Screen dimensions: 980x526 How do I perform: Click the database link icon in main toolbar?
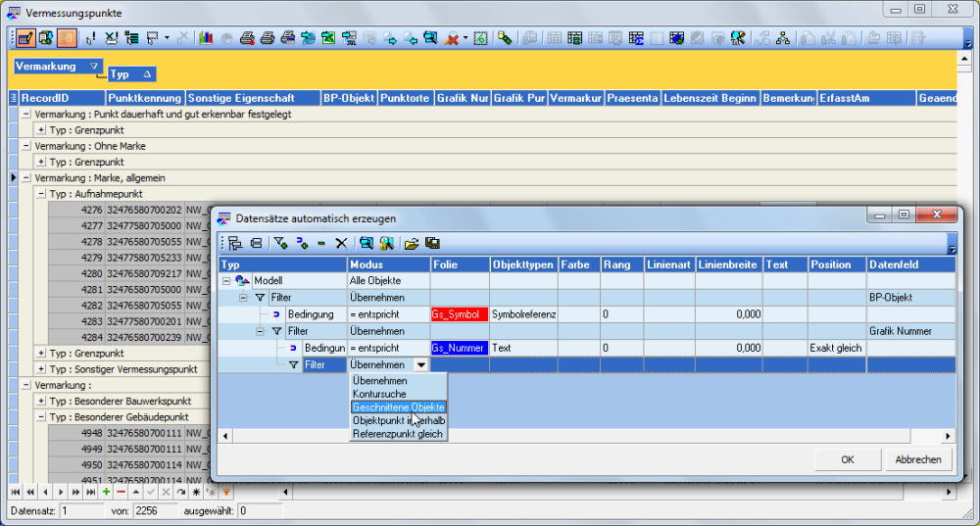pyautogui.click(x=505, y=39)
